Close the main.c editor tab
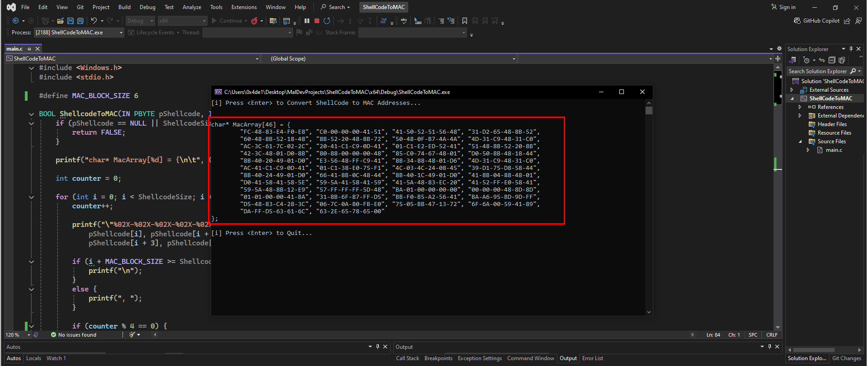The height and width of the screenshot is (366, 868). [38, 49]
